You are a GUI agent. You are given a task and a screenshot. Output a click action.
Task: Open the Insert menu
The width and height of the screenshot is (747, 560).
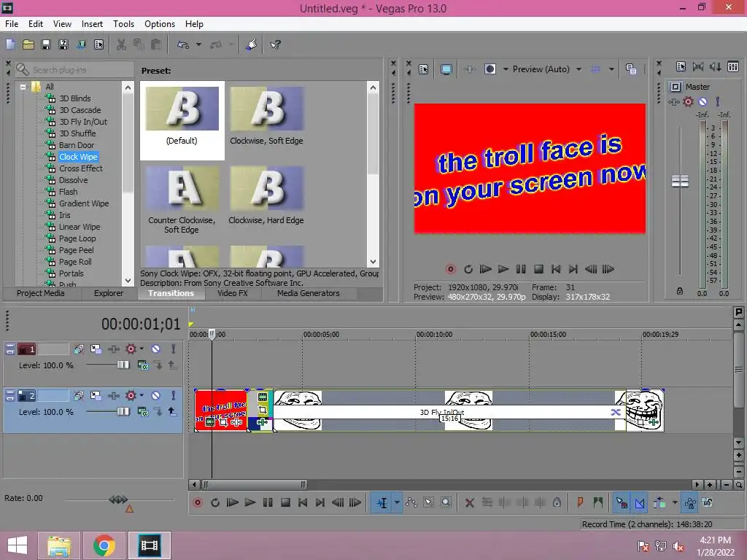pos(92,24)
